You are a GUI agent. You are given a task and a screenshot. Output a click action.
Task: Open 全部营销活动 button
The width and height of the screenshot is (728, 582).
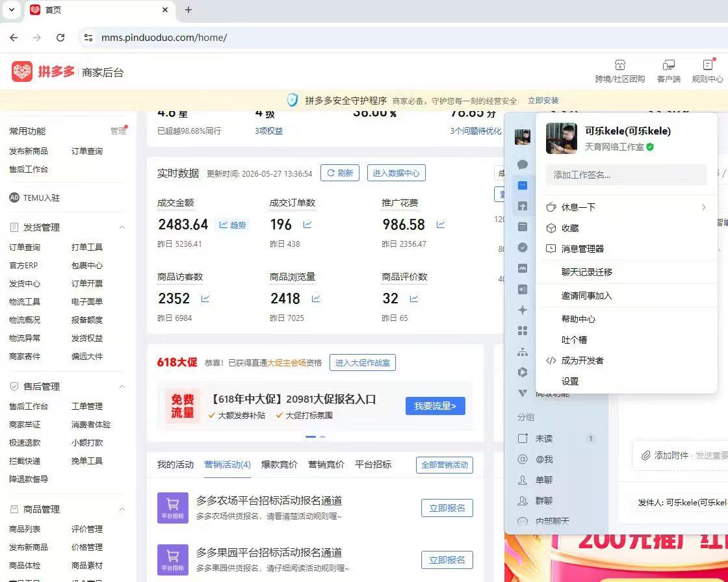tap(445, 465)
